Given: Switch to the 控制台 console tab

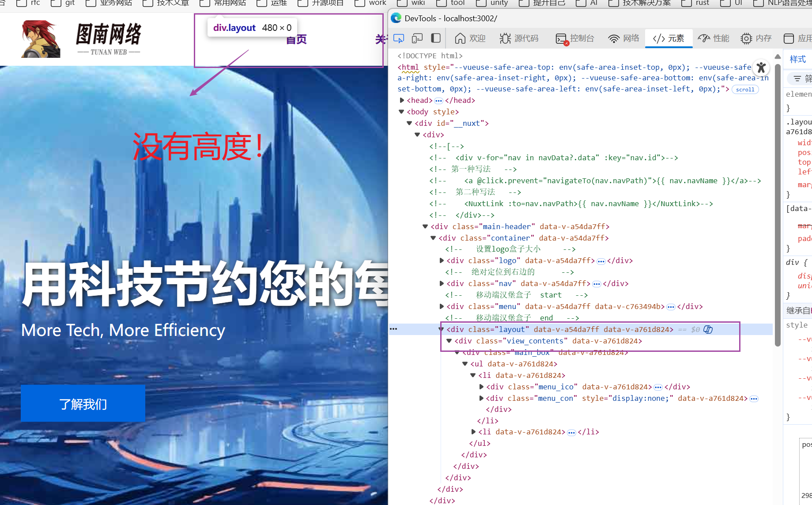Looking at the screenshot, I should click(x=575, y=38).
